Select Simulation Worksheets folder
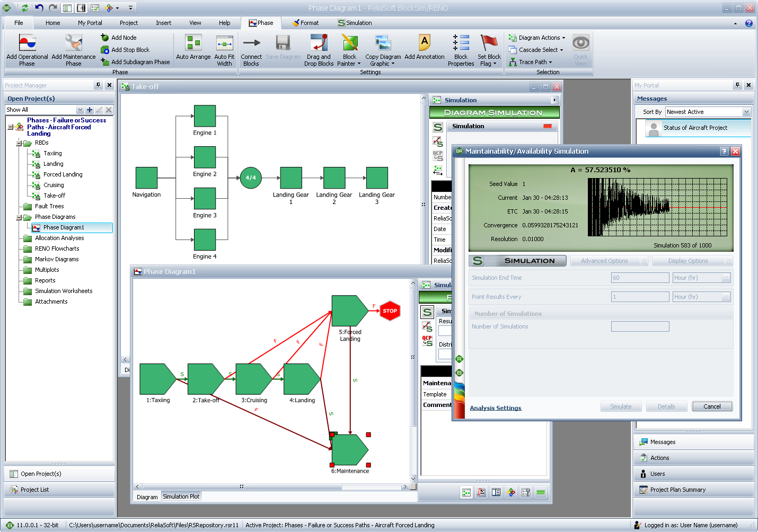 [x=64, y=291]
